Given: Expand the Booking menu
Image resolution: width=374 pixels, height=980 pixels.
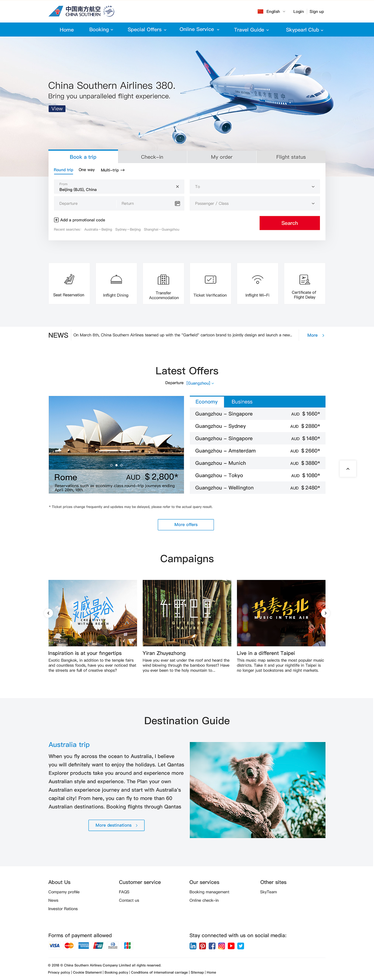Looking at the screenshot, I should click(101, 30).
